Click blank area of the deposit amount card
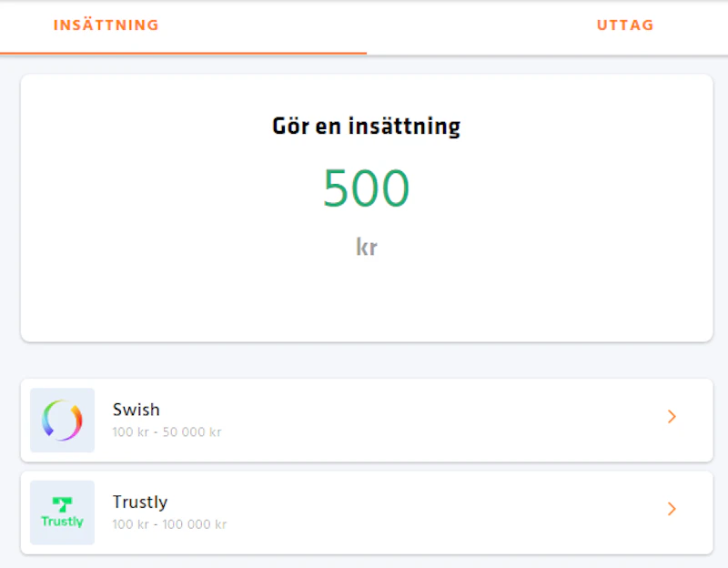The image size is (728, 568). coord(136,273)
